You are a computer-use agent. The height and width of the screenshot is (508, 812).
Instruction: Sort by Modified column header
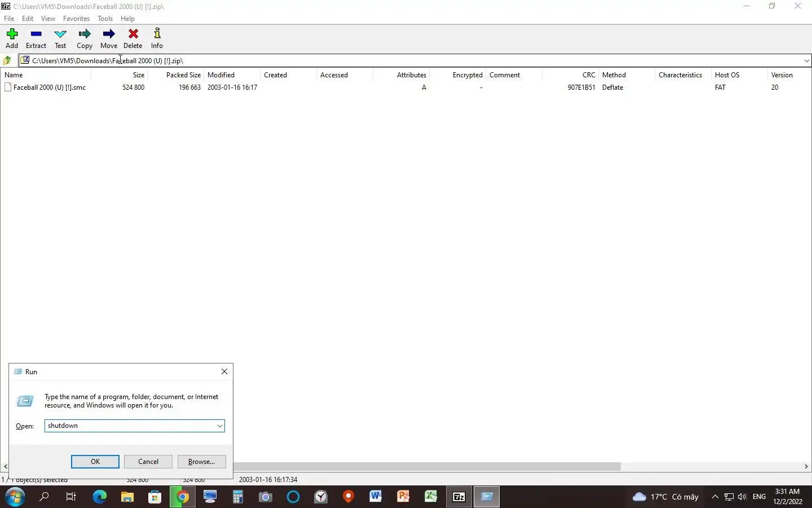pos(232,75)
